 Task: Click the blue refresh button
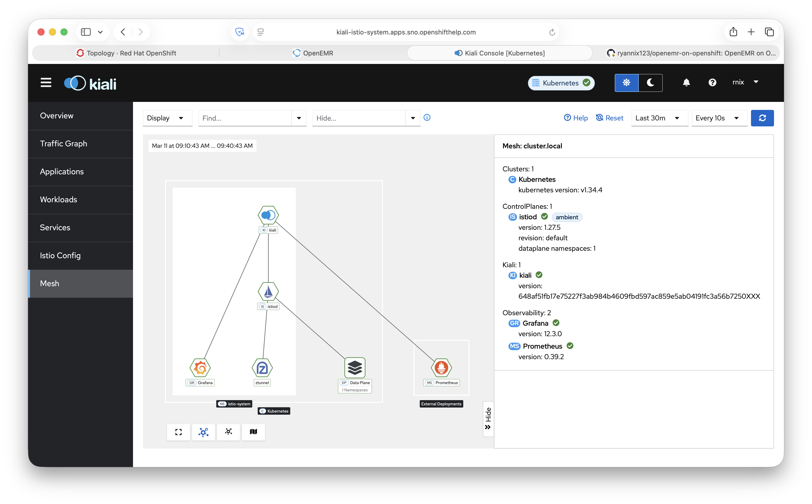762,118
